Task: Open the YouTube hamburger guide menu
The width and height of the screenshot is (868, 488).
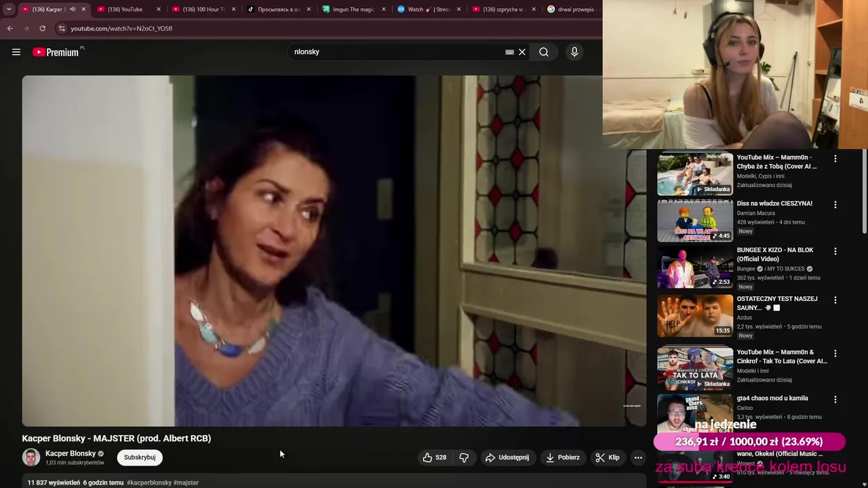Action: click(16, 52)
